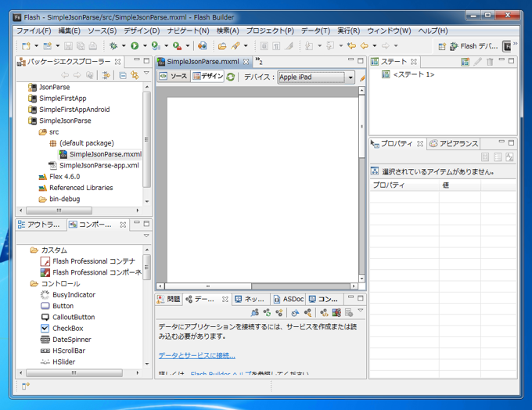Open Data/Services view menu triangle
532x410 pixels.
pyautogui.click(x=361, y=310)
